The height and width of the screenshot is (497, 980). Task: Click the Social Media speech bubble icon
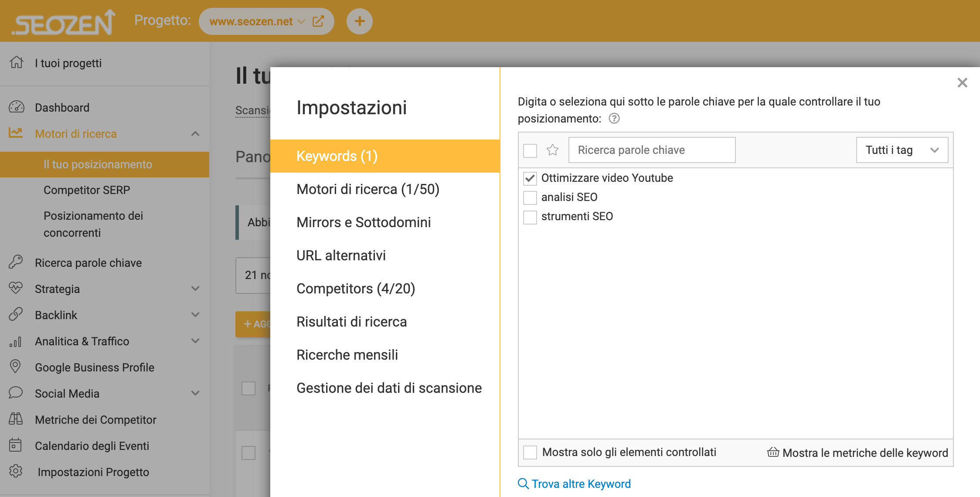pos(16,392)
